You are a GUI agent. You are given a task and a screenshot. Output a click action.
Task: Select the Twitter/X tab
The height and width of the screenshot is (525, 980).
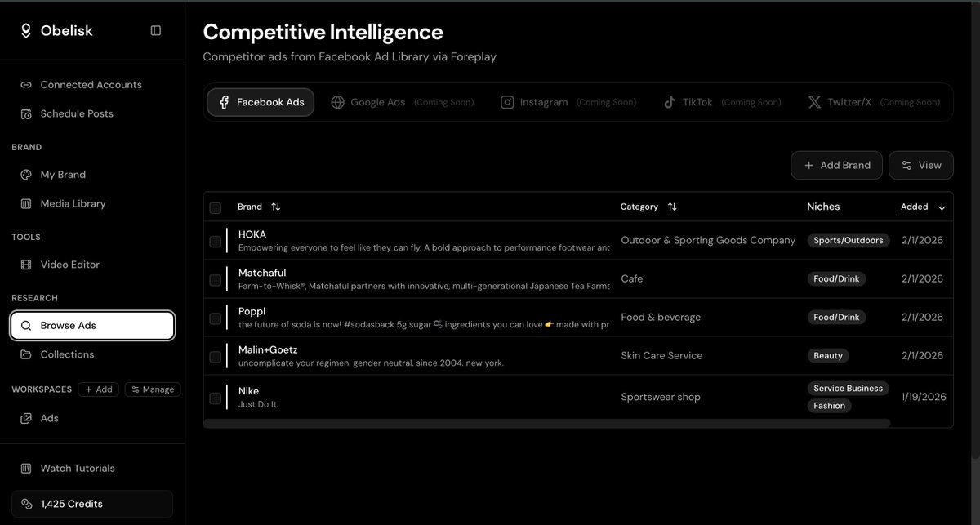[x=874, y=102]
